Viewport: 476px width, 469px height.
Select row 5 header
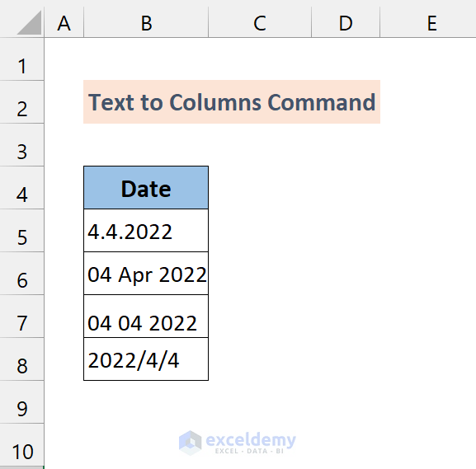[x=21, y=230]
